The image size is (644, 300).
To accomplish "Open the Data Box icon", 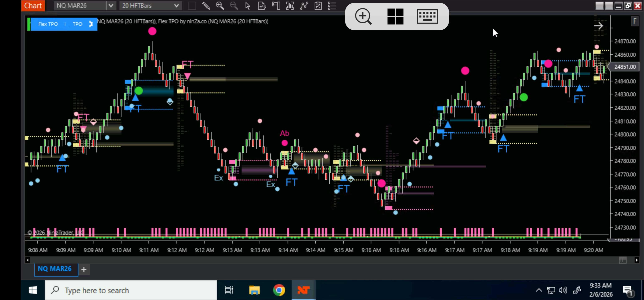I will (262, 5).
